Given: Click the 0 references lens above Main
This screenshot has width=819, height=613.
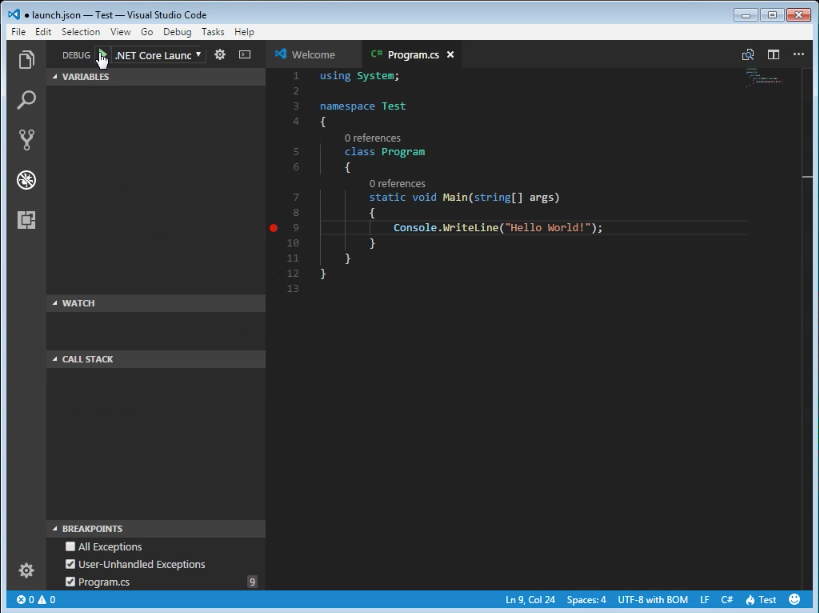Looking at the screenshot, I should pyautogui.click(x=397, y=183).
